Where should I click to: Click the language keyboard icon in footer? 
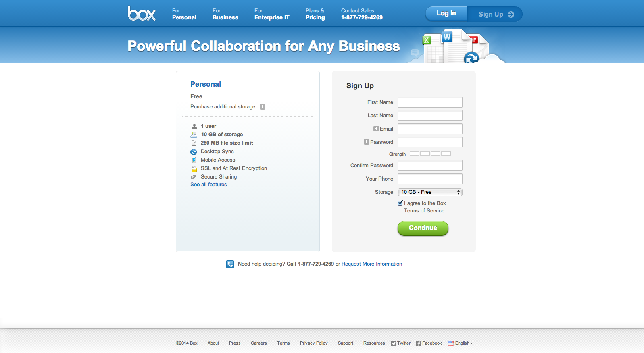pos(451,343)
